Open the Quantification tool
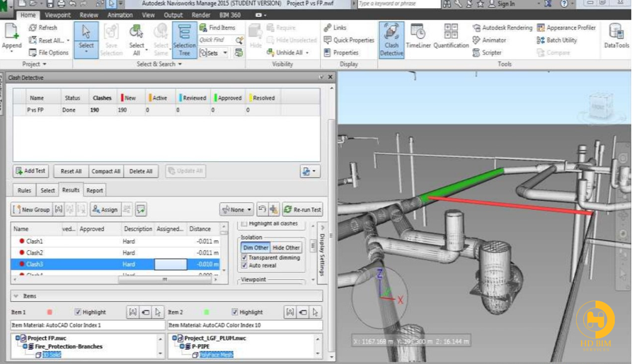 click(451, 36)
